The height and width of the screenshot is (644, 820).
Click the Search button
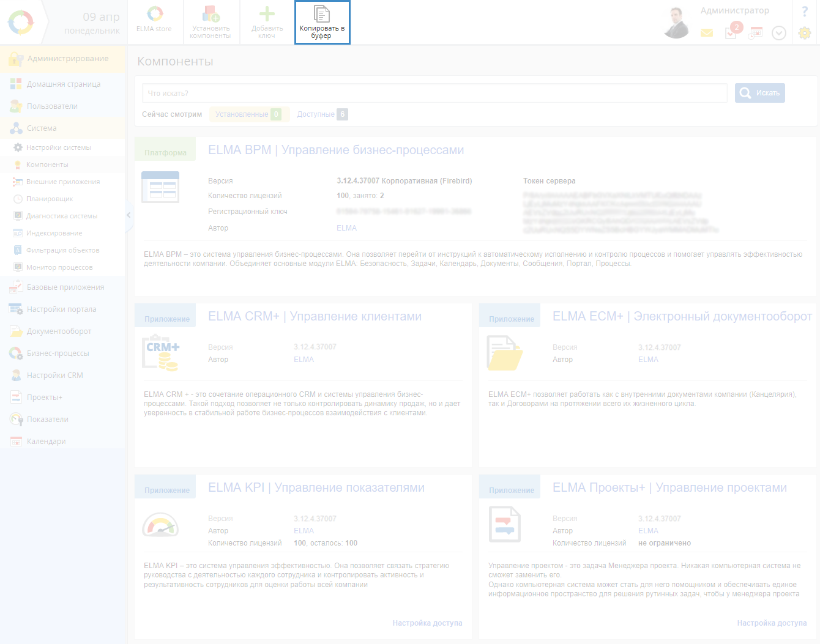tap(759, 93)
